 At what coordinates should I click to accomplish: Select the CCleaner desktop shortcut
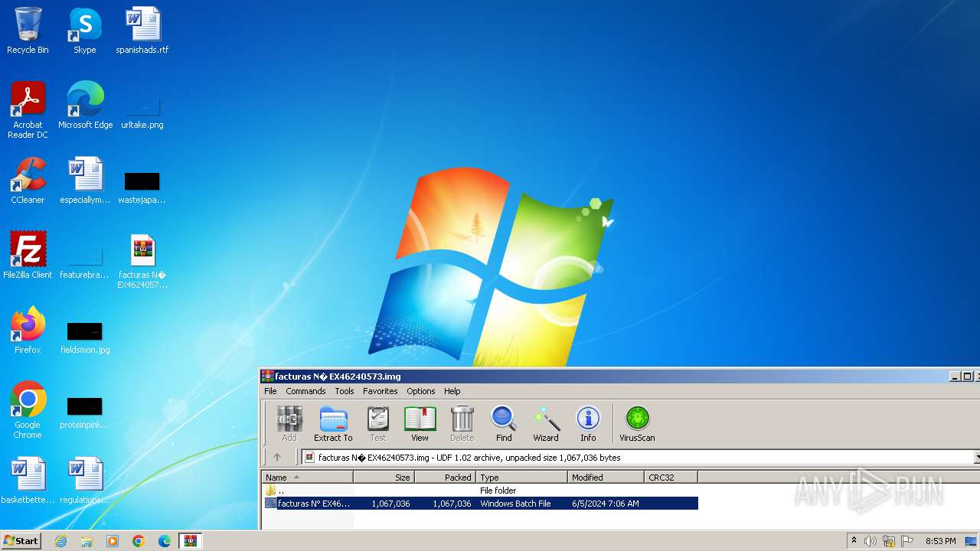pos(28,181)
